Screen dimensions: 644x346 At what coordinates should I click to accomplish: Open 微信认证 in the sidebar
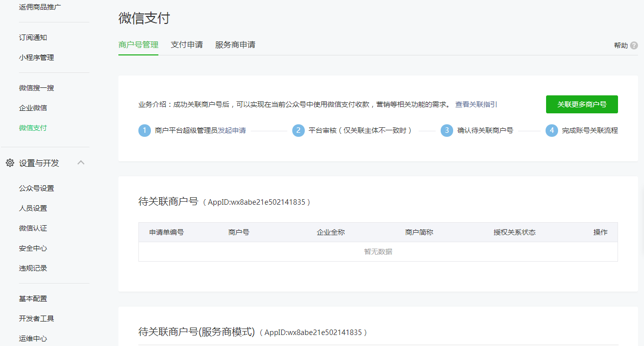(x=33, y=228)
